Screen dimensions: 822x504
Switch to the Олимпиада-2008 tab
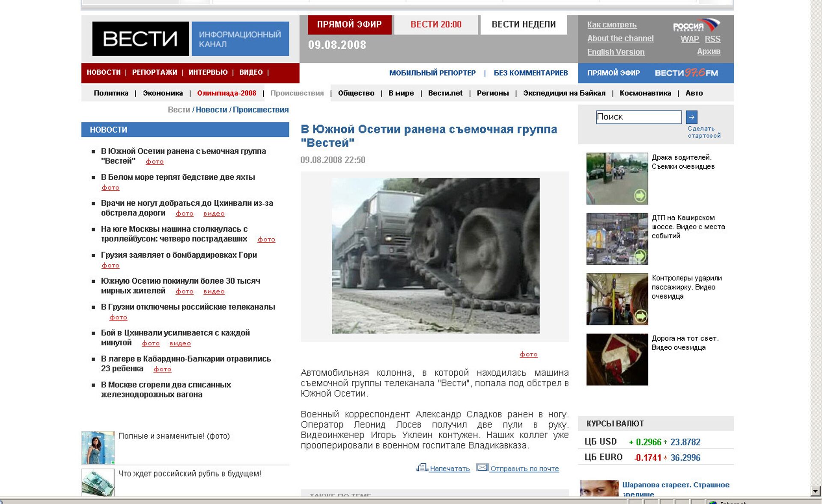pyautogui.click(x=226, y=93)
